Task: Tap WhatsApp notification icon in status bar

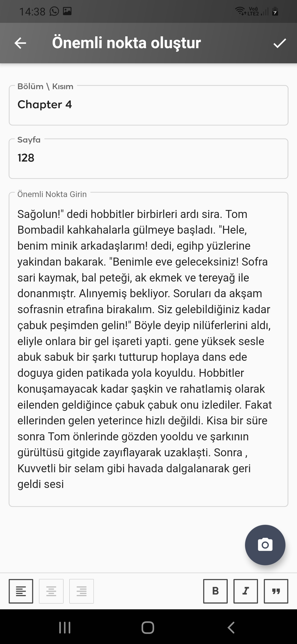Action: (54, 11)
